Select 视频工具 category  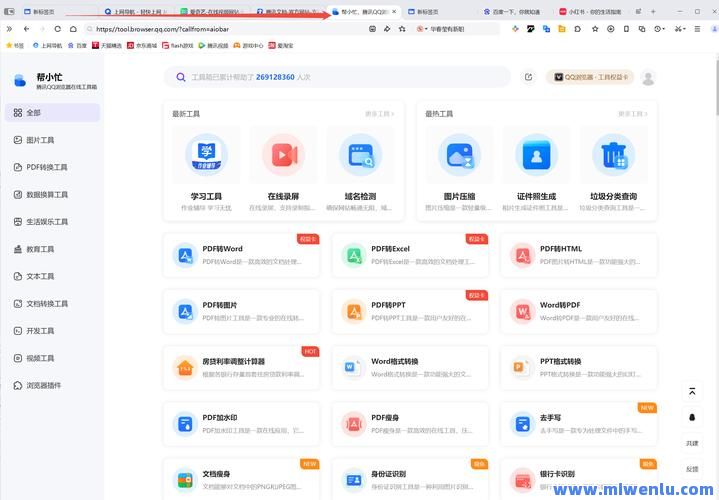point(52,358)
